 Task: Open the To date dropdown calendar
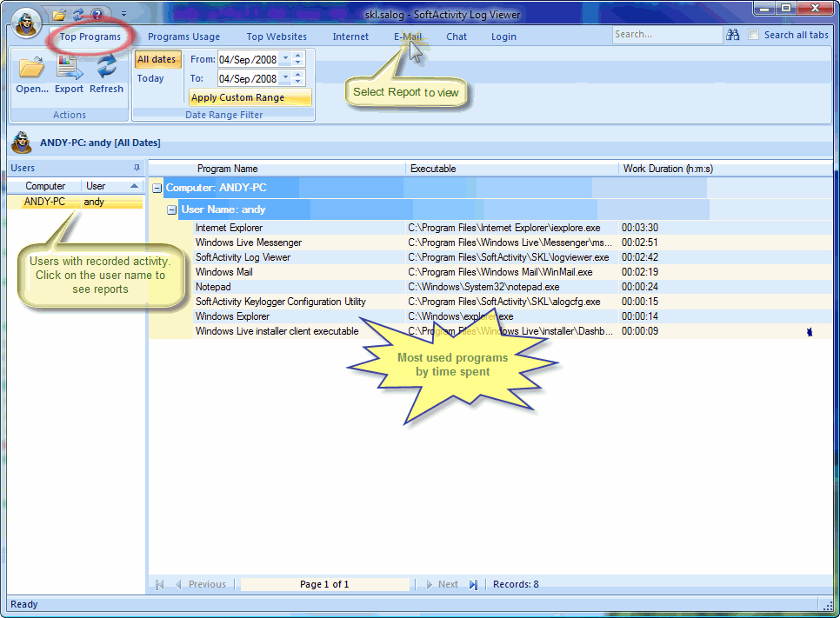pos(285,78)
